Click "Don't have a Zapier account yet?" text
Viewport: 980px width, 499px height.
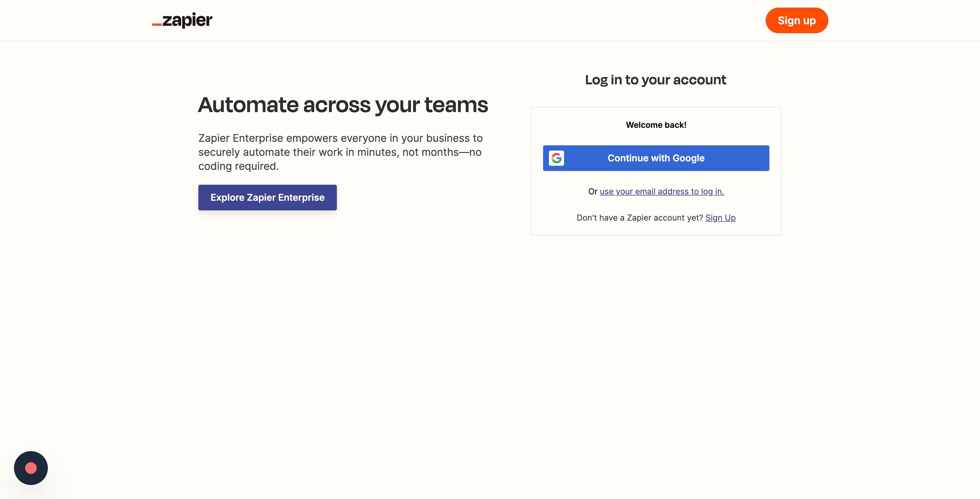pyautogui.click(x=640, y=218)
